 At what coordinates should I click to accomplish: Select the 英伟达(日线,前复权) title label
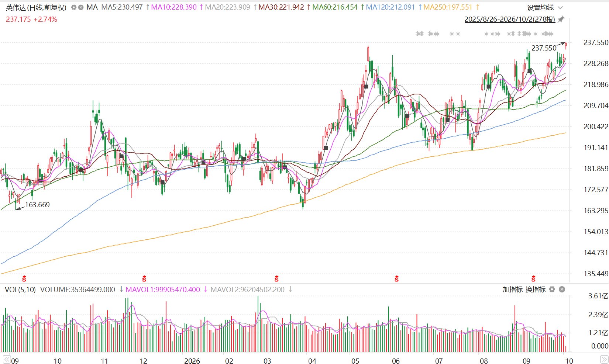click(36, 7)
